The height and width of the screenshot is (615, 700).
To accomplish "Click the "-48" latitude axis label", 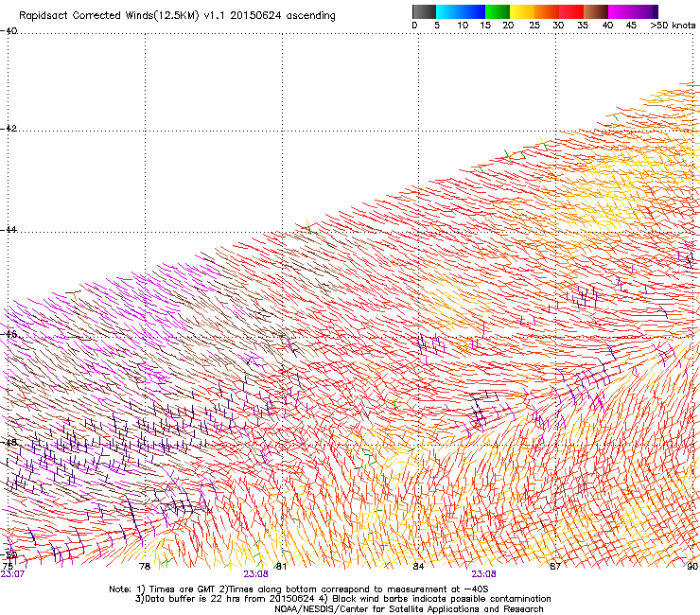I will click(x=9, y=442).
